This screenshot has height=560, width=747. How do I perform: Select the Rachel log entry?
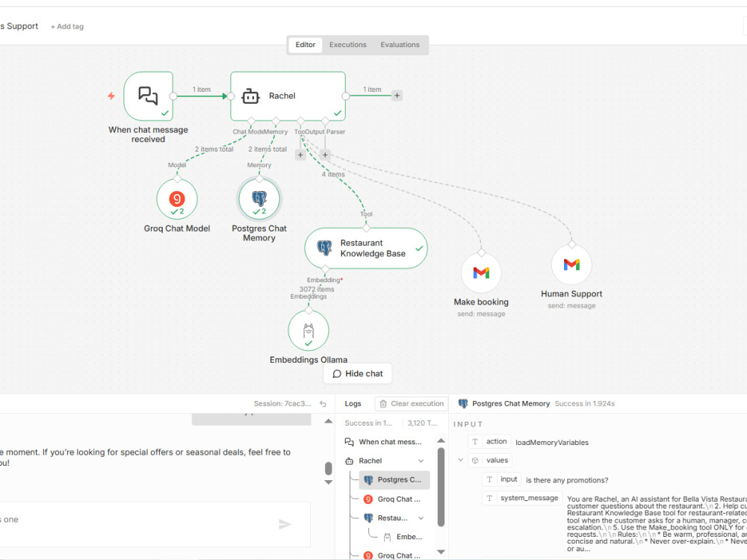click(x=371, y=461)
